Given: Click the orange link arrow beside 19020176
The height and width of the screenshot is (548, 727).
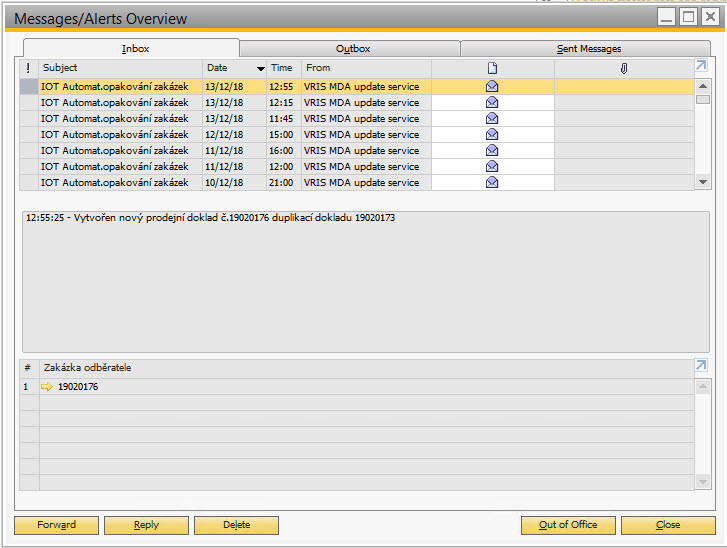Looking at the screenshot, I should 47,387.
